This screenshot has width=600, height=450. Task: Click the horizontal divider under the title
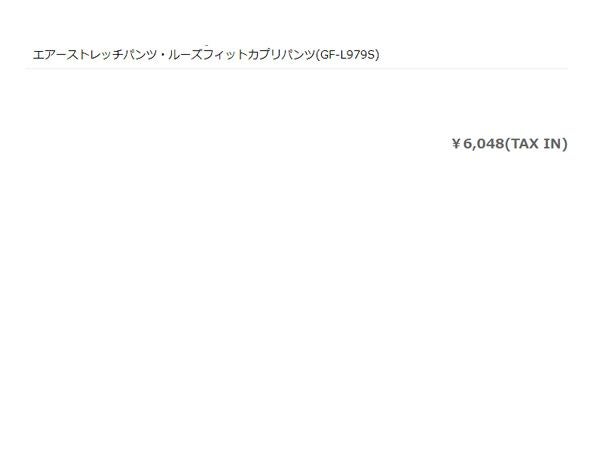297,69
